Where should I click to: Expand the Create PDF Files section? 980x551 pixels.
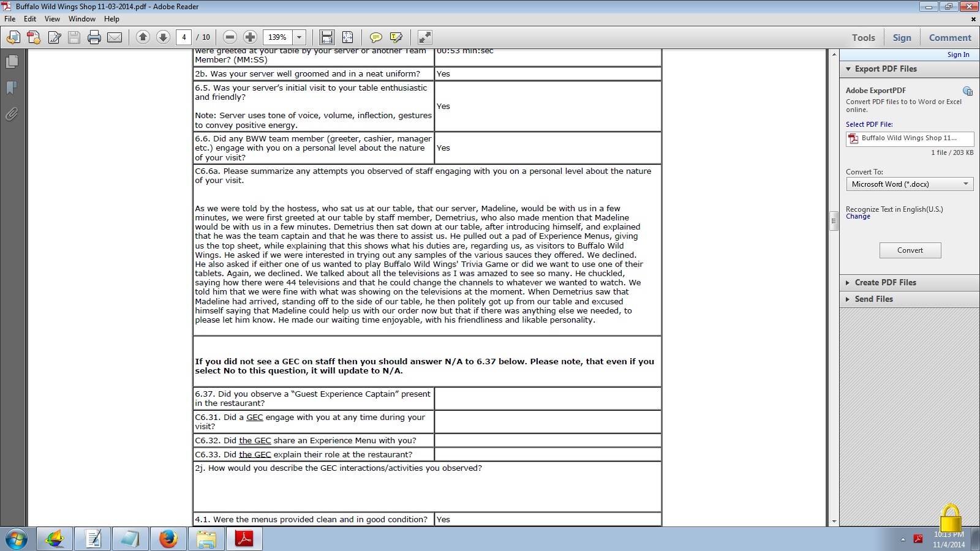coord(908,282)
